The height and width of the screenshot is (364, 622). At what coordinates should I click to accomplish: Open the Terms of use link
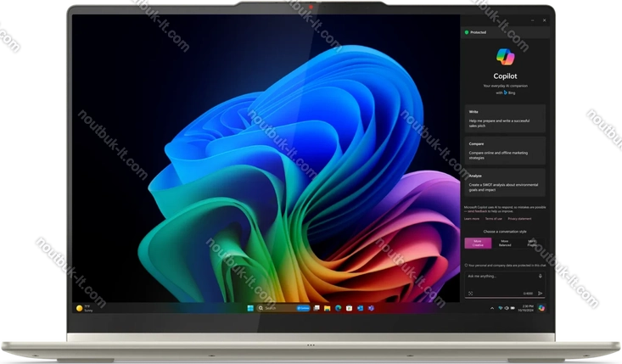click(493, 219)
